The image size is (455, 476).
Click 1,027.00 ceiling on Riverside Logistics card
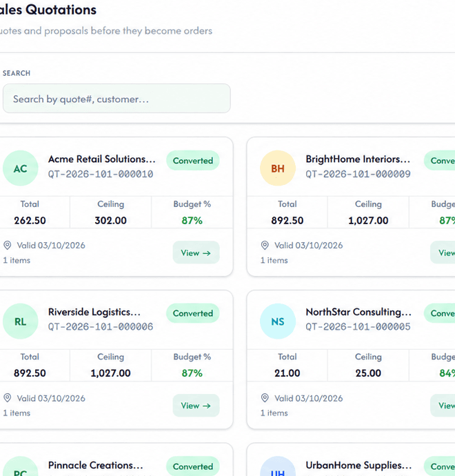[x=111, y=373]
